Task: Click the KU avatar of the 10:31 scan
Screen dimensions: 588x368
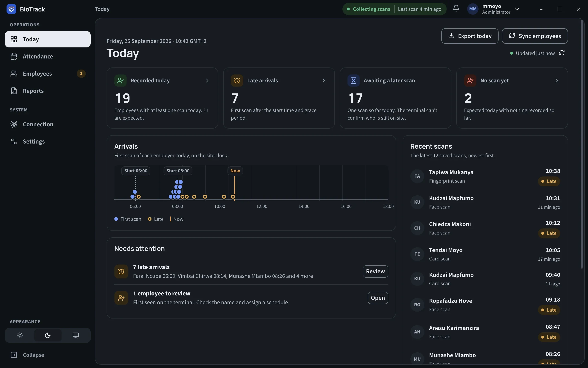Action: click(417, 202)
